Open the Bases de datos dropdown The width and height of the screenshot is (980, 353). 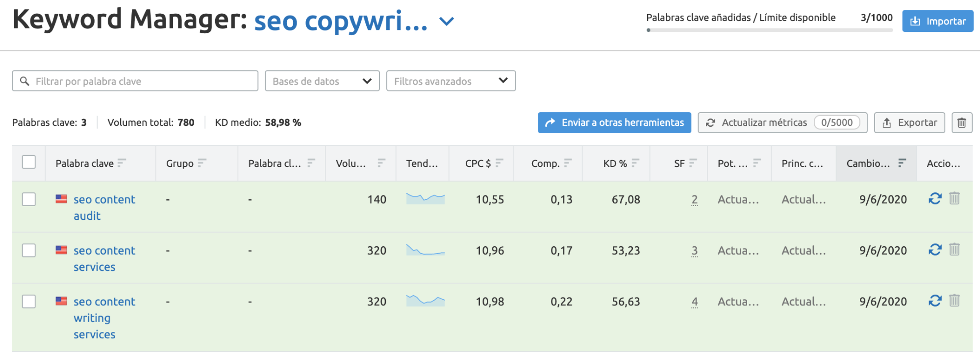coord(322,81)
